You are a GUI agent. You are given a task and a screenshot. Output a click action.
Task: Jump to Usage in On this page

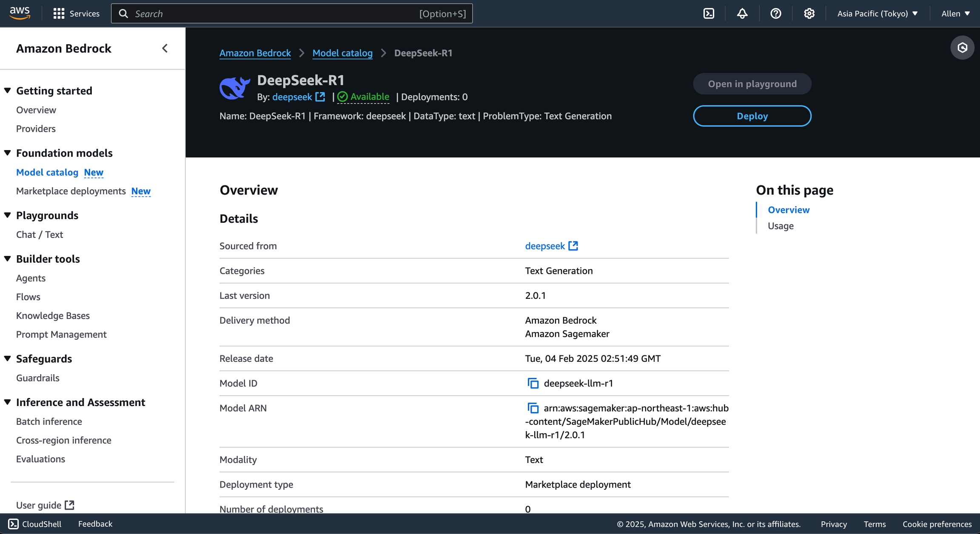coord(781,226)
